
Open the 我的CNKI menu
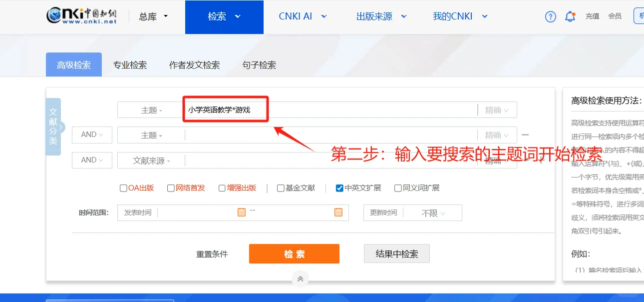[x=460, y=16]
